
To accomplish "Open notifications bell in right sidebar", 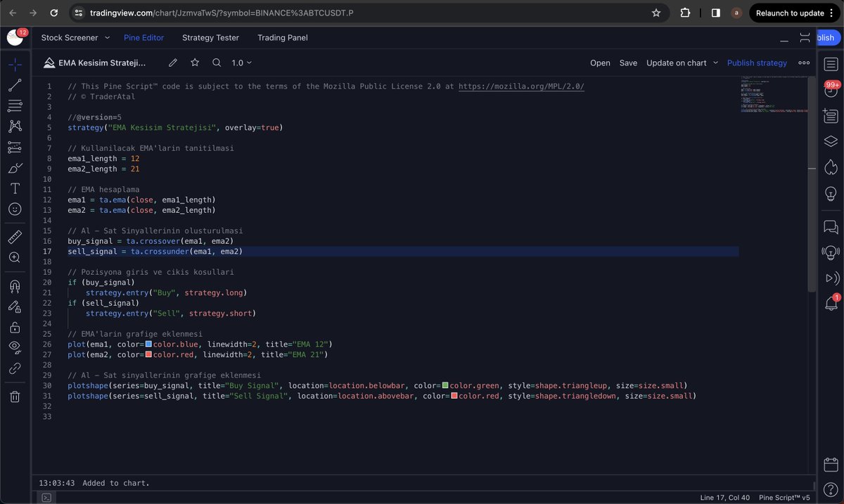I will (x=831, y=303).
